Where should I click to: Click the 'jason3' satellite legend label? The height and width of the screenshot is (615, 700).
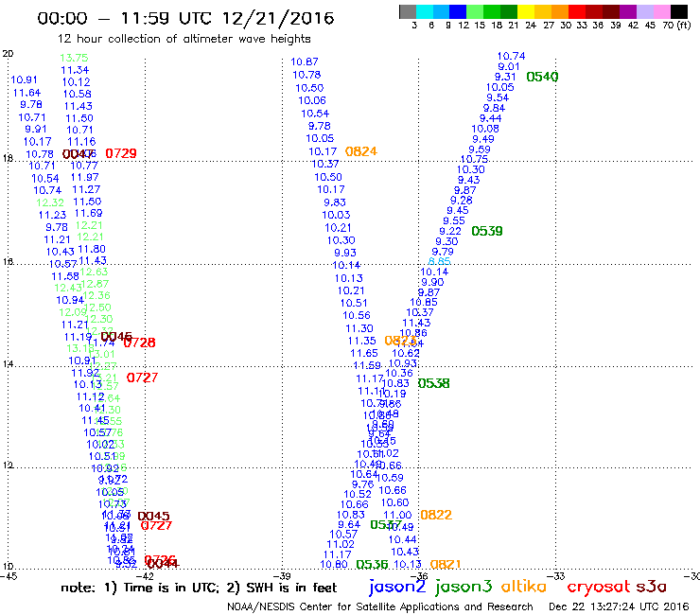click(x=464, y=587)
